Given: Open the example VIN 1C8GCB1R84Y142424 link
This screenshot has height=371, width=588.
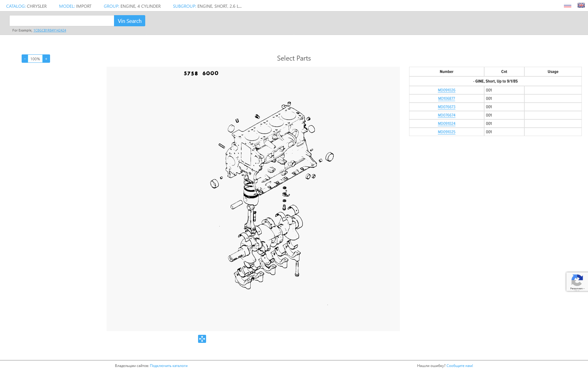Looking at the screenshot, I should tap(50, 30).
